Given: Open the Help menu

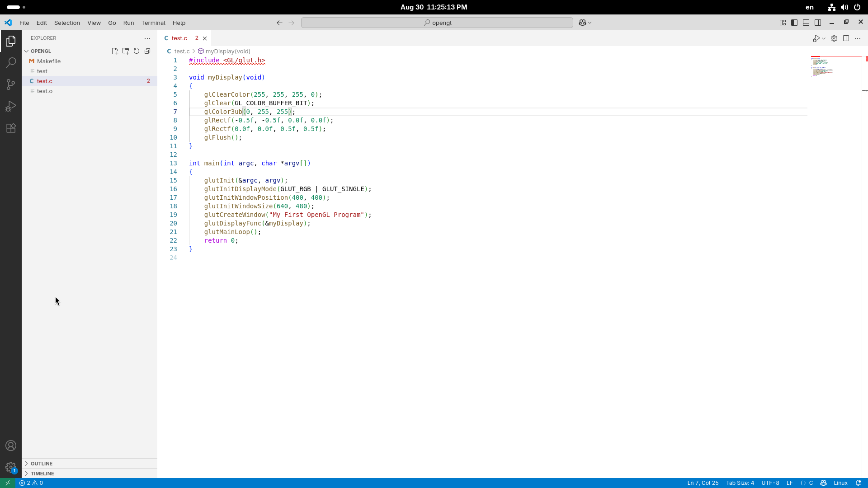Looking at the screenshot, I should tap(179, 23).
